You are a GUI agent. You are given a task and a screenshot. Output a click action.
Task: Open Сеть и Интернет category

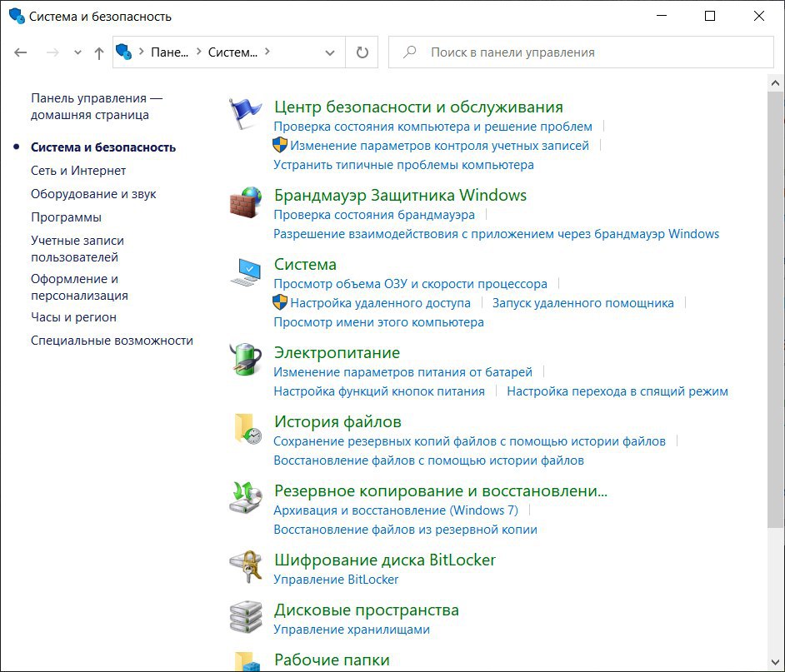tap(78, 171)
